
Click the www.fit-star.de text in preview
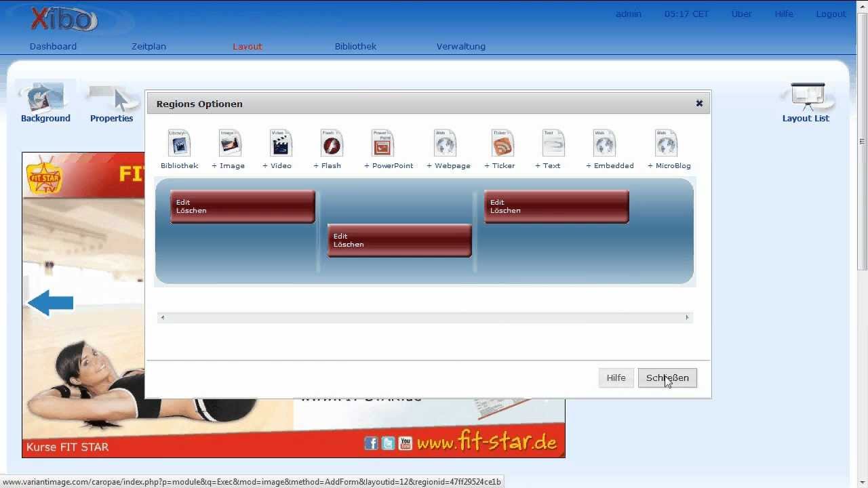(x=487, y=443)
